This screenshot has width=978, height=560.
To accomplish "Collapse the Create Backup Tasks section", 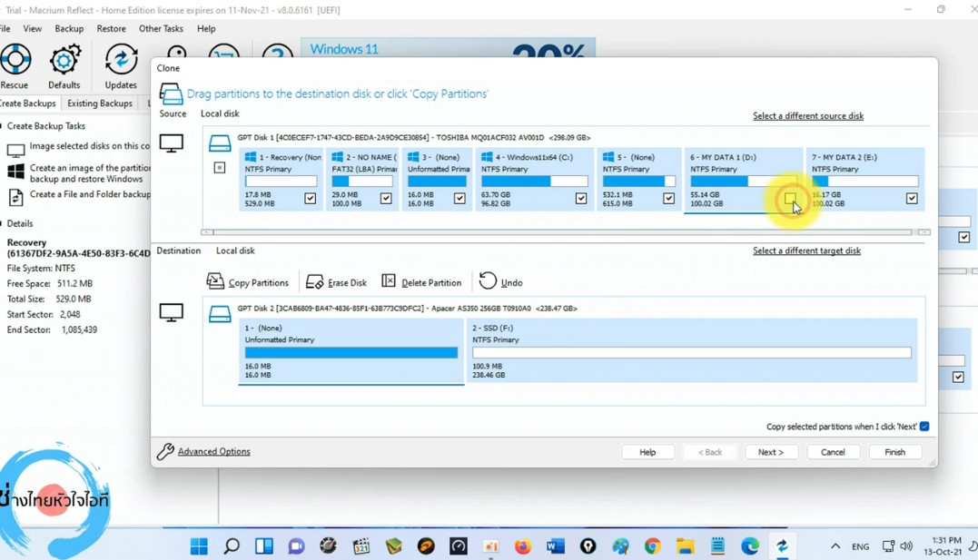I will (x=3, y=126).
